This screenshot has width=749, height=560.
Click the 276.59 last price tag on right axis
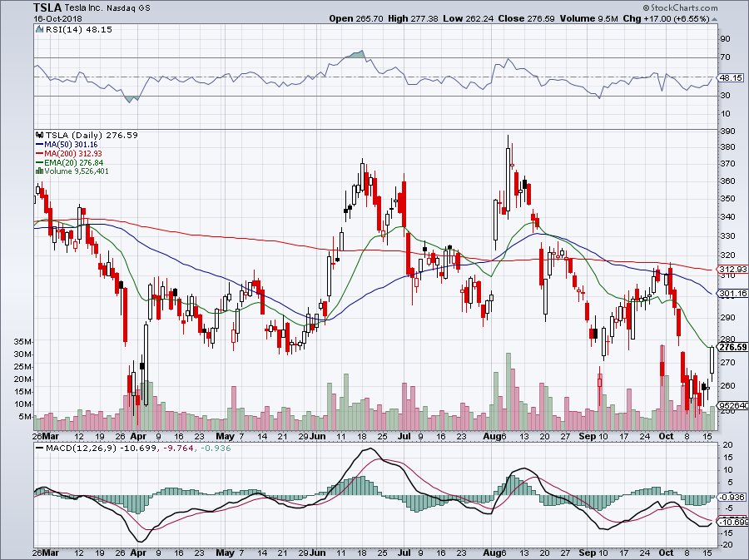point(733,347)
